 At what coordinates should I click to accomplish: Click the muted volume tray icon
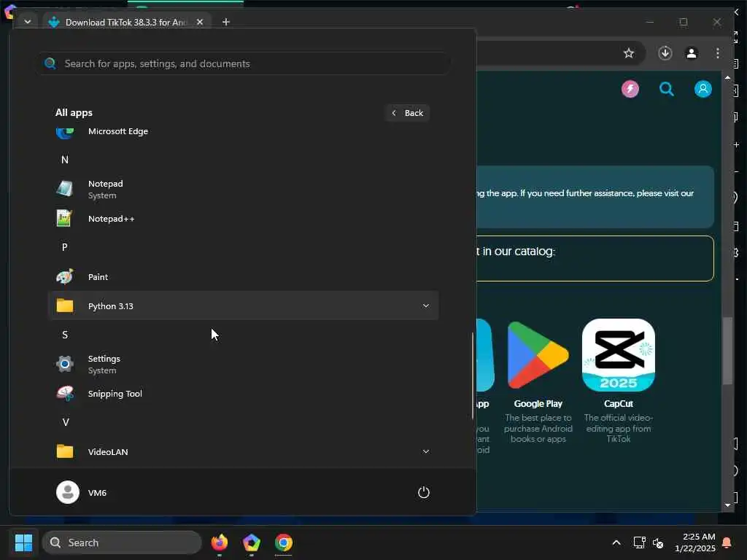click(x=658, y=542)
